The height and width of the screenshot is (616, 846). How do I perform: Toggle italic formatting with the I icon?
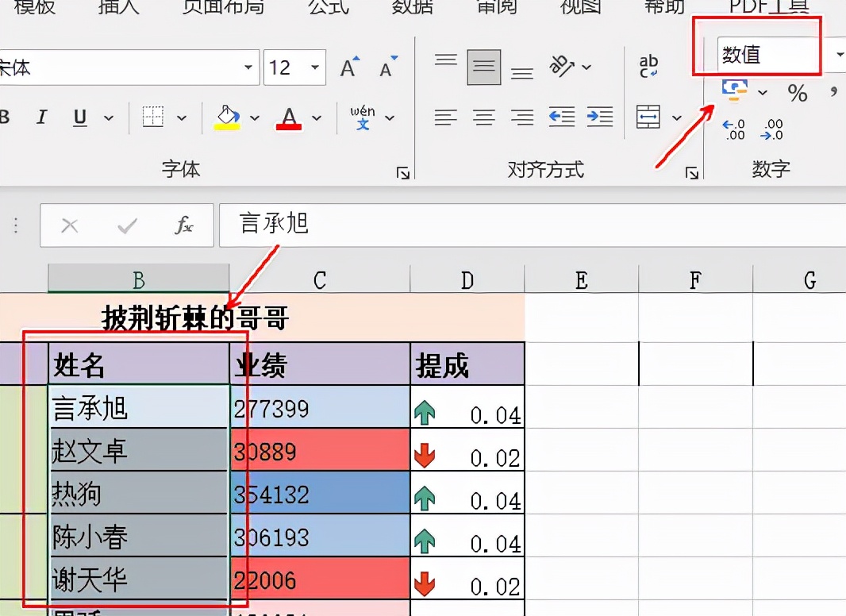(41, 117)
